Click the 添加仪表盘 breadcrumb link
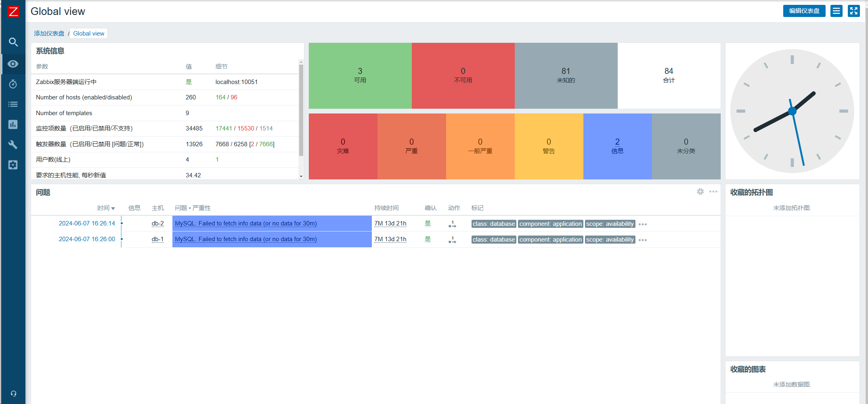Viewport: 868px width, 404px height. coord(49,34)
